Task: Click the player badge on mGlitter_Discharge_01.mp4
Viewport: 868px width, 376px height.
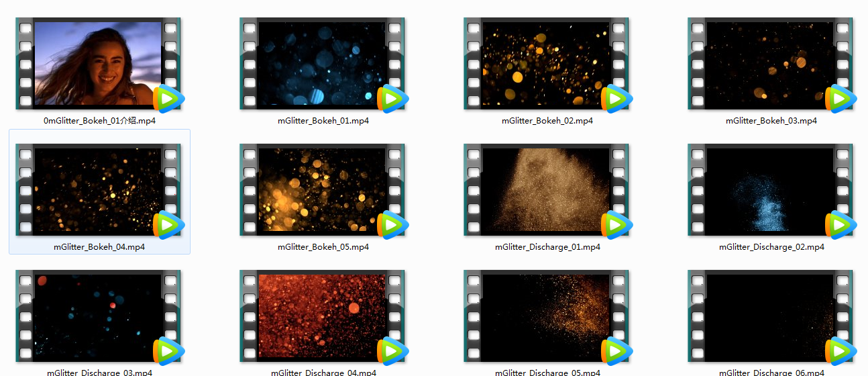Action: pyautogui.click(x=616, y=225)
